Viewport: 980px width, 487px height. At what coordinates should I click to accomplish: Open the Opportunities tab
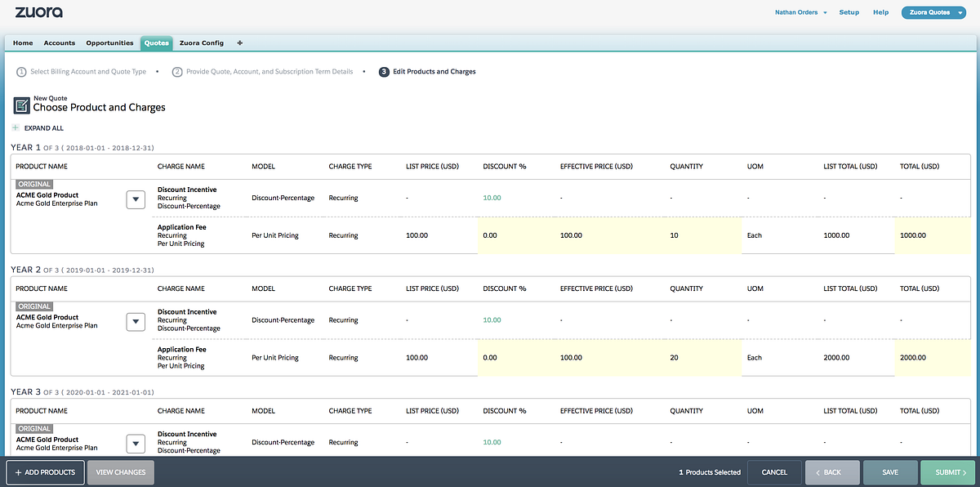tap(109, 43)
